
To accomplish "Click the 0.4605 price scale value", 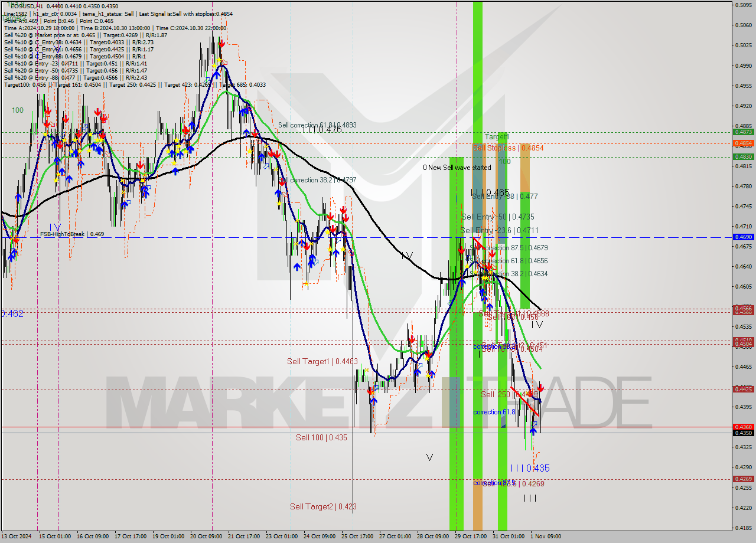I will point(743,287).
